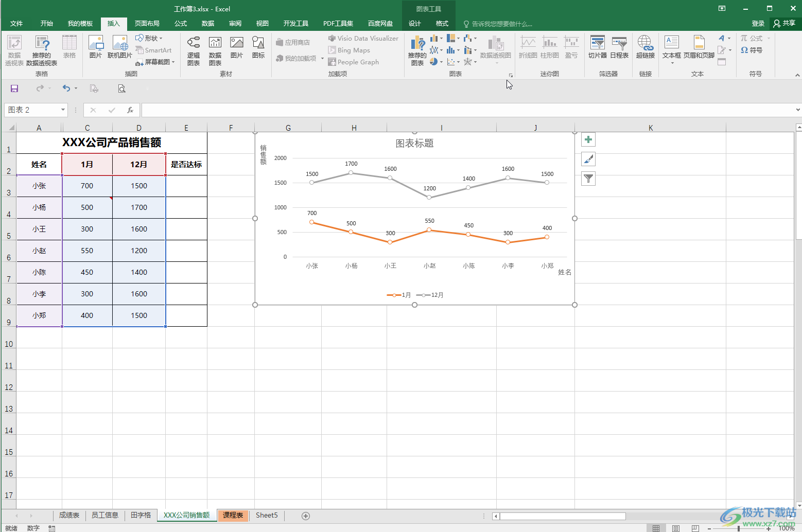Click the Save icon in quick toolbar
The height and width of the screenshot is (532, 802).
point(14,88)
